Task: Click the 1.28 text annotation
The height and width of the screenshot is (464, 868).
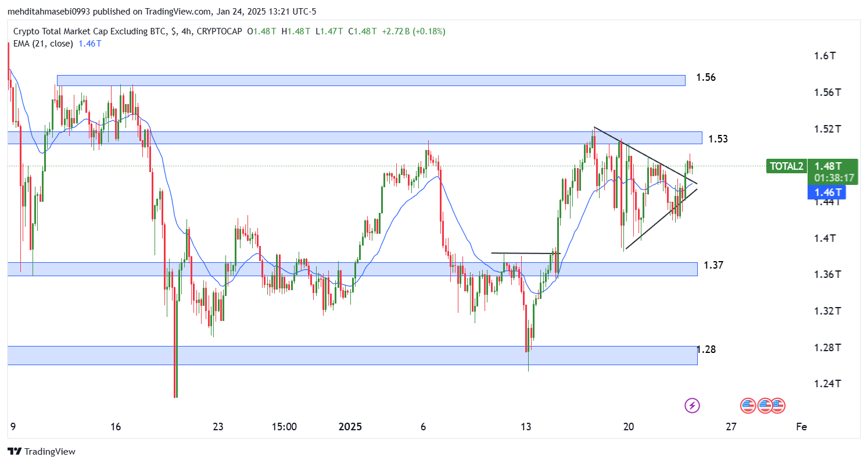Action: click(706, 349)
